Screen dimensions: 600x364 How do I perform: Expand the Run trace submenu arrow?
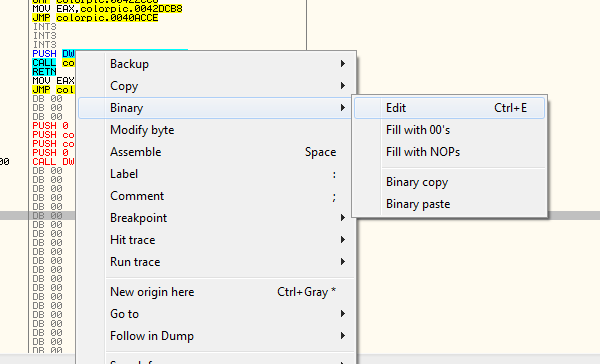click(343, 262)
